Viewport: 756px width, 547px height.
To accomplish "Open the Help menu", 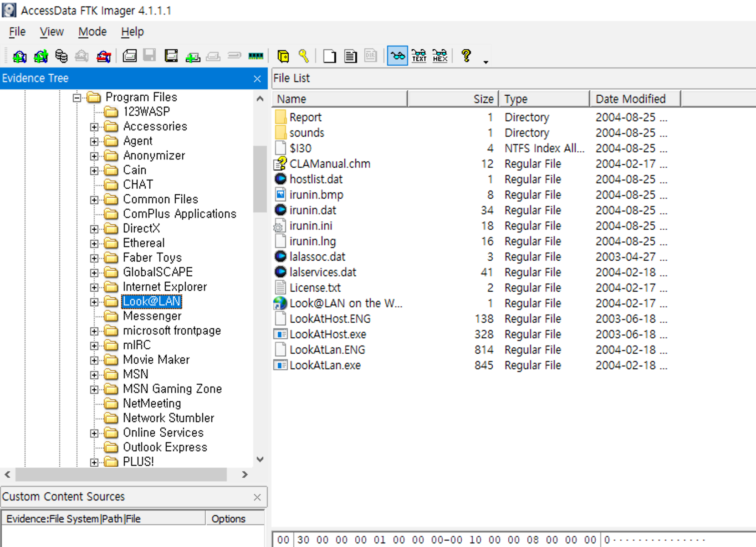I will (133, 31).
